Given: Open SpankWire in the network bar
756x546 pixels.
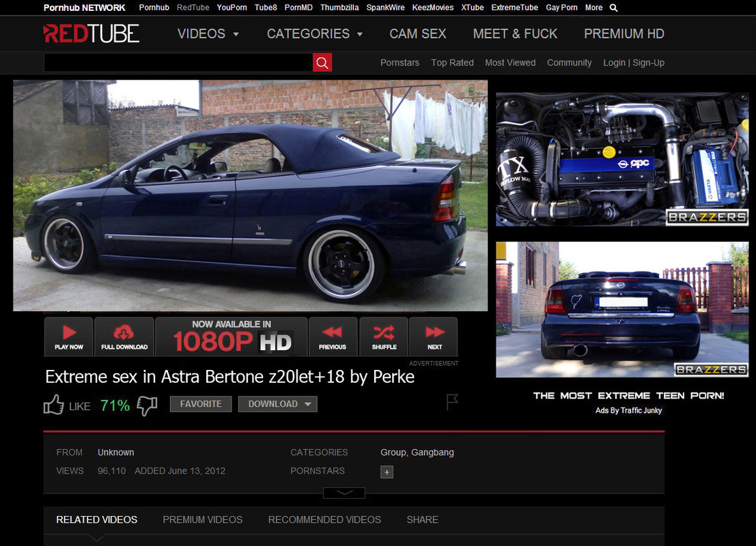Looking at the screenshot, I should [385, 8].
